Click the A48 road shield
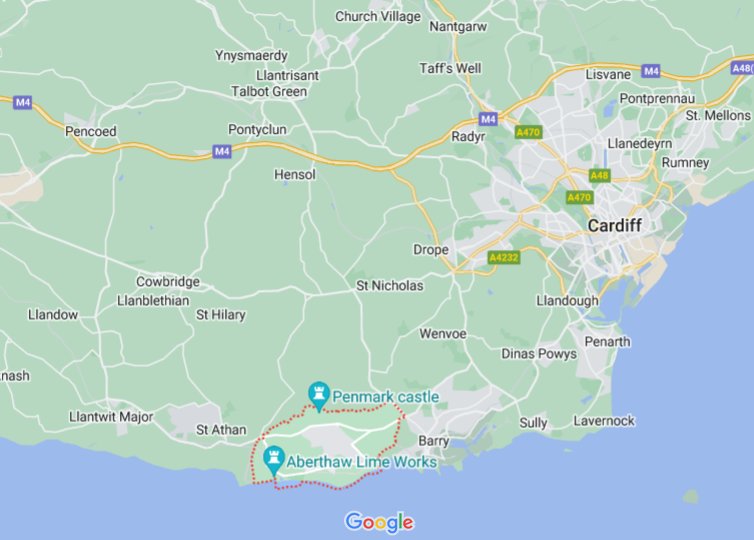This screenshot has height=540, width=754. 599,176
